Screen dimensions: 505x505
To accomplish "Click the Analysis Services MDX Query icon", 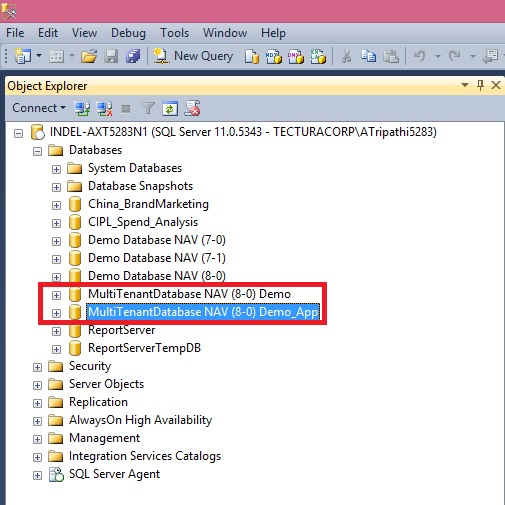I will click(x=274, y=56).
